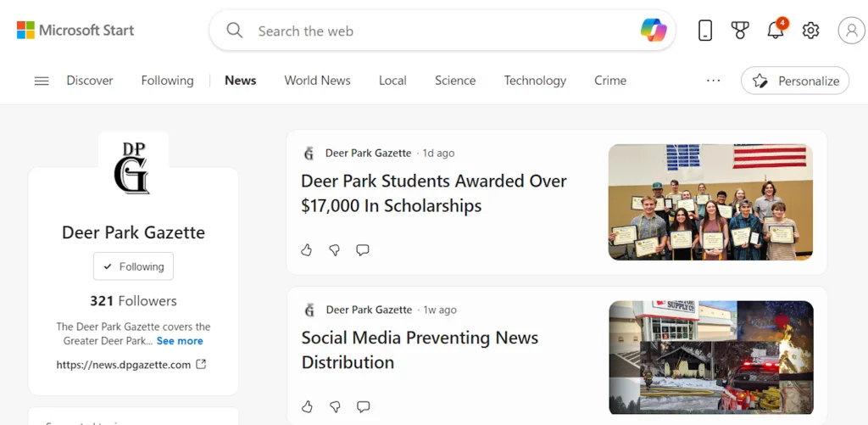Open the notifications bell
This screenshot has width=868, height=425.
(x=775, y=31)
